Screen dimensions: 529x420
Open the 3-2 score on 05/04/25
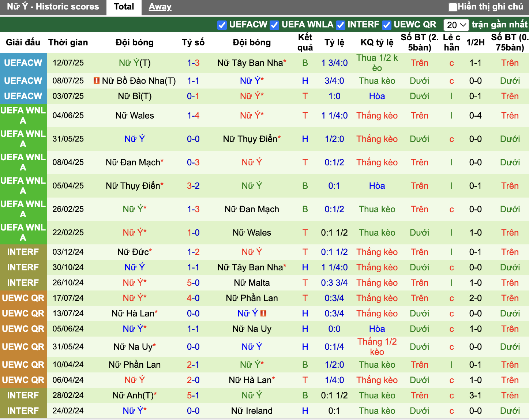coord(193,186)
